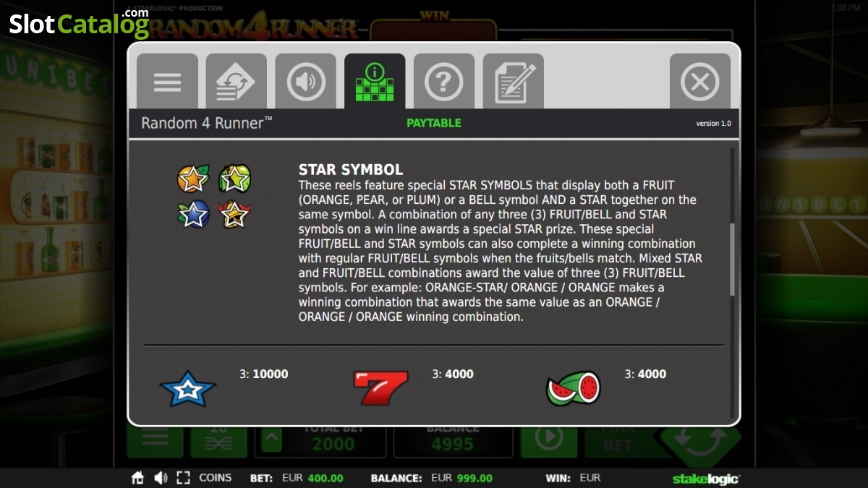This screenshot has width=868, height=488.
Task: Click the watermelon symbol
Action: click(x=574, y=388)
